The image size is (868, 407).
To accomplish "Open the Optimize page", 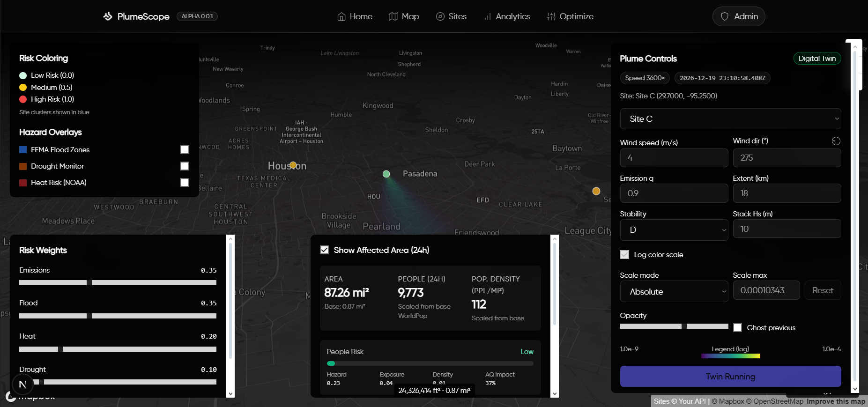I will (x=570, y=16).
